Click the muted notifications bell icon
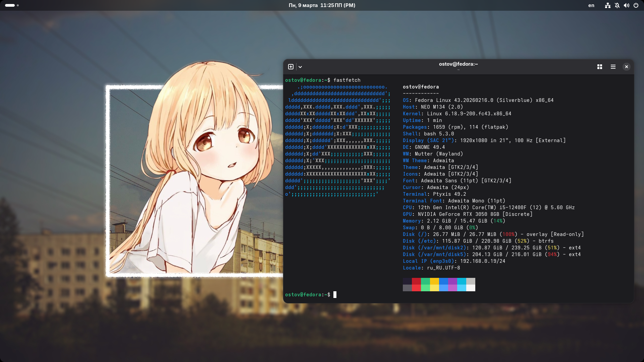Viewport: 644px width, 362px height. pyautogui.click(x=617, y=5)
